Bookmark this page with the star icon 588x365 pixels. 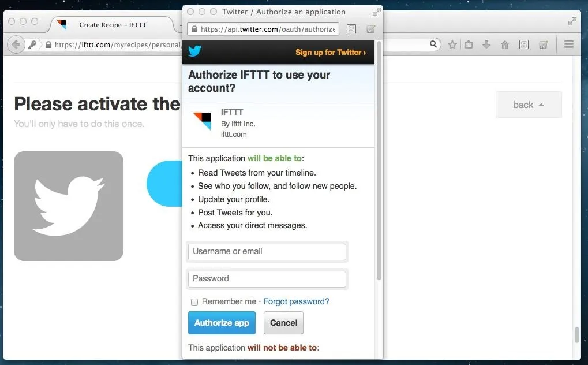452,44
